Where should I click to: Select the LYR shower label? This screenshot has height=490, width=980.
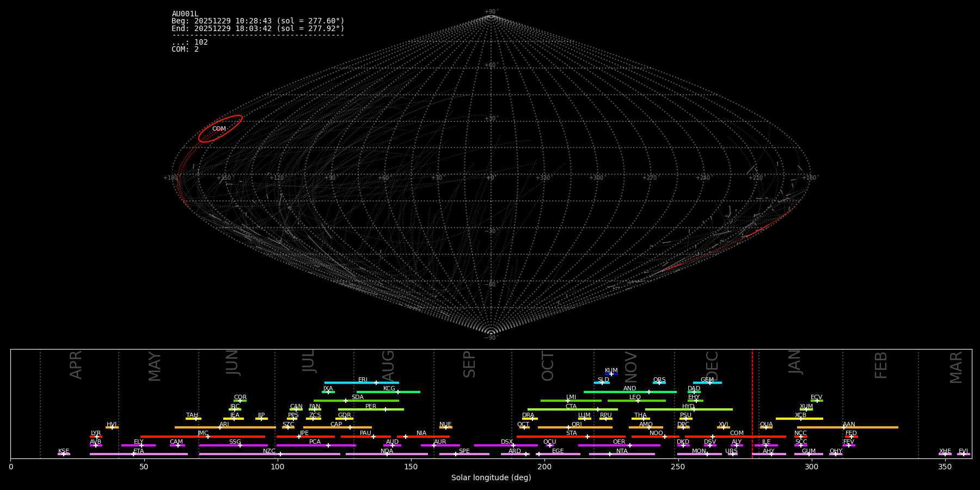(96, 433)
